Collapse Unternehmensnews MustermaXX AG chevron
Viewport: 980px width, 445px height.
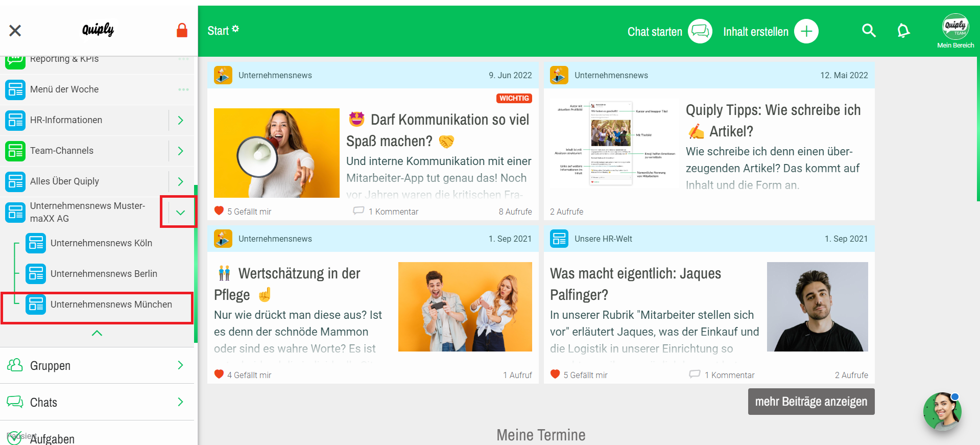click(x=180, y=212)
